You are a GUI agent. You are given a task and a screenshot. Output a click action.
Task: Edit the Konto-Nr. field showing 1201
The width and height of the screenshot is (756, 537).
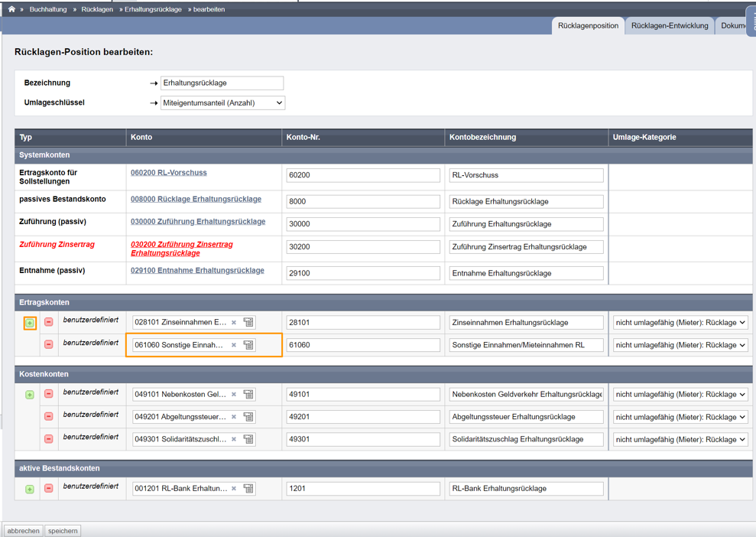coord(363,488)
